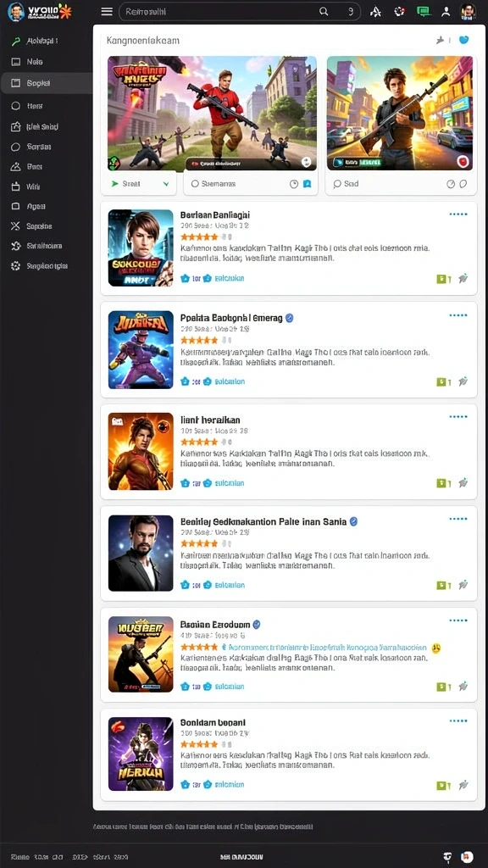Click the pin icon in the Kangnoentekeam header
Image resolution: width=488 pixels, height=868 pixels.
[x=441, y=40]
